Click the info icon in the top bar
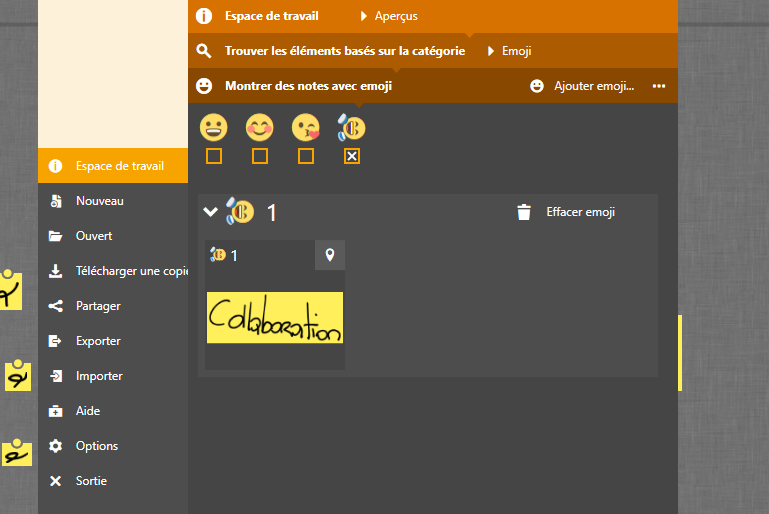 pyautogui.click(x=204, y=16)
